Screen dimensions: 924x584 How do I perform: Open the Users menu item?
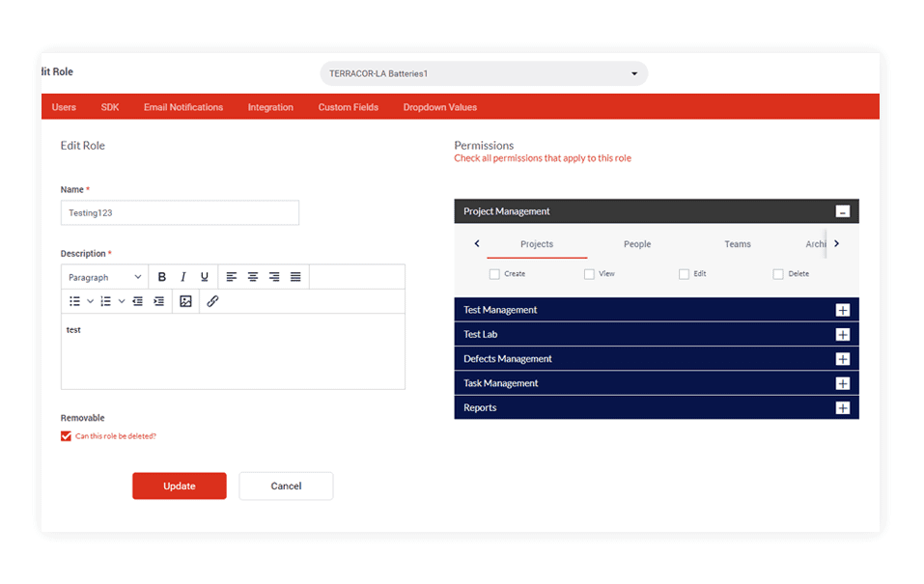tap(64, 107)
